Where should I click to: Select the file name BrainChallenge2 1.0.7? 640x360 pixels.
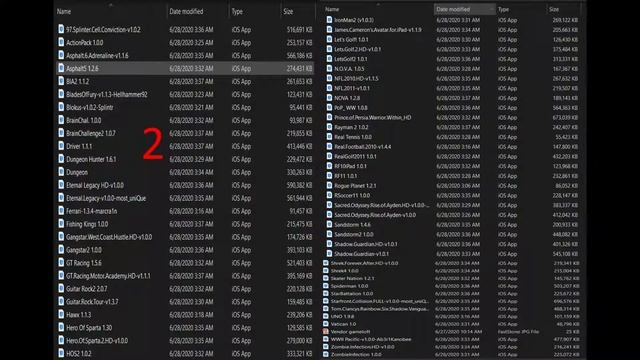(91, 133)
